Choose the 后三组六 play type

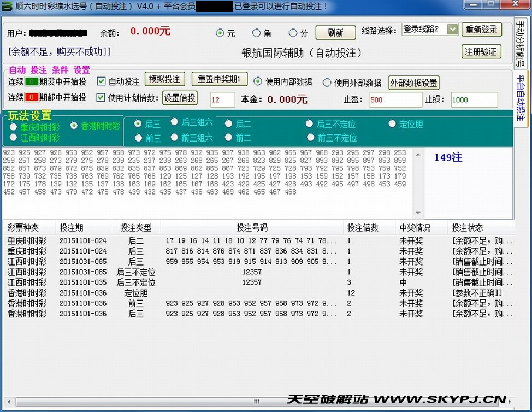click(x=174, y=122)
